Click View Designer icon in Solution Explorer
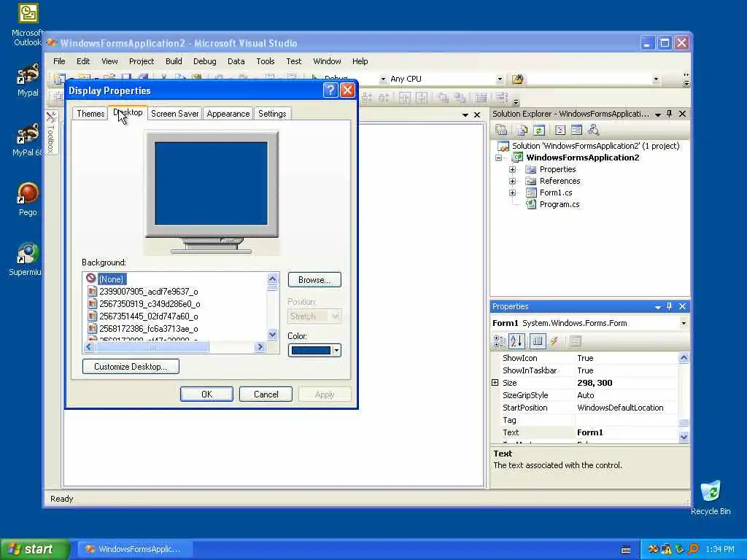Image resolution: width=747 pixels, height=560 pixels. (576, 130)
